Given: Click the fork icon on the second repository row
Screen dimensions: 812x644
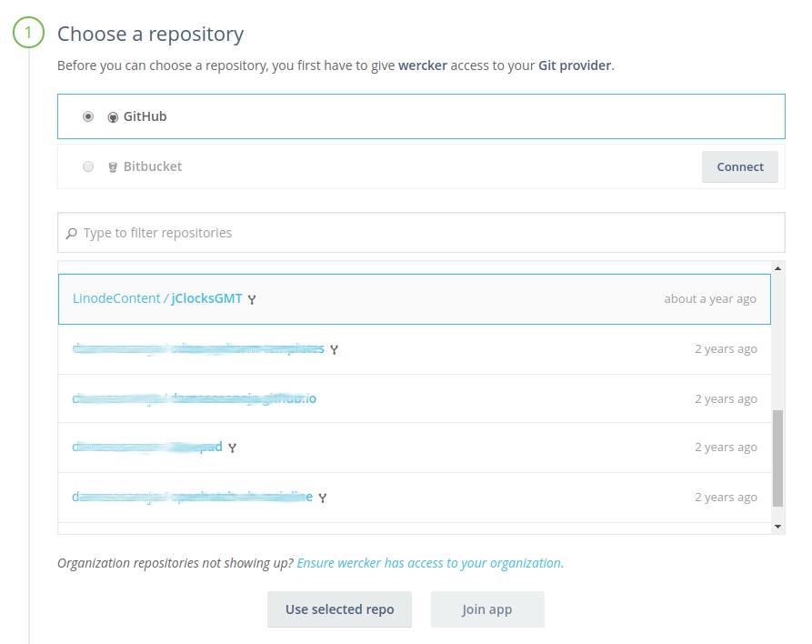Looking at the screenshot, I should [x=335, y=349].
